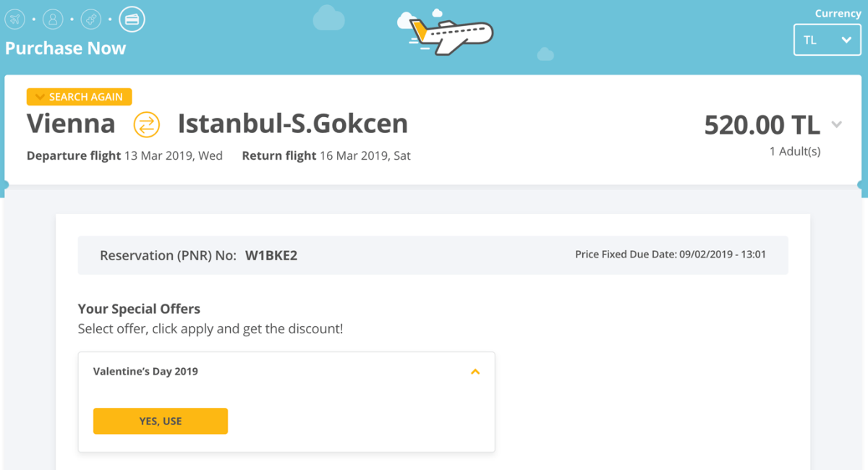The width and height of the screenshot is (868, 470).
Task: Click the passenger information step icon
Action: 53,19
